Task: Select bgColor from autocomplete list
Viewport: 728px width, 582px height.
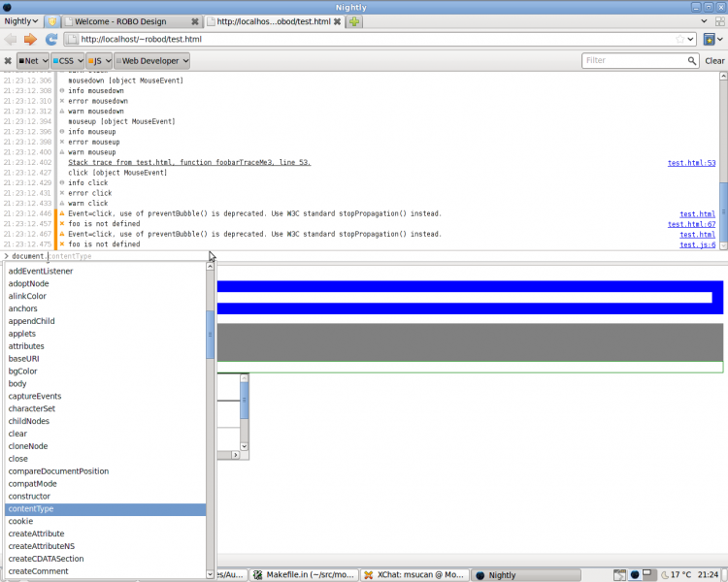Action: (106, 372)
